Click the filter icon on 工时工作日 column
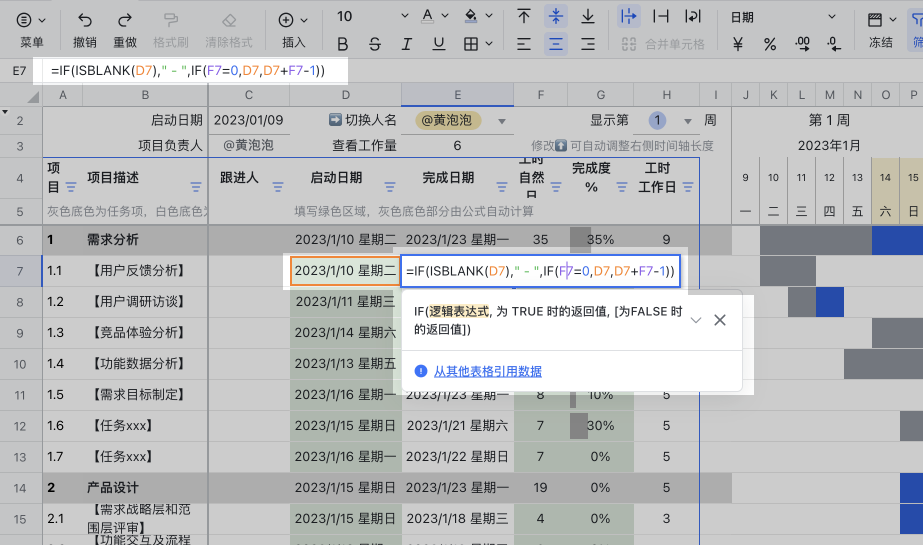923x545 pixels. click(x=688, y=187)
